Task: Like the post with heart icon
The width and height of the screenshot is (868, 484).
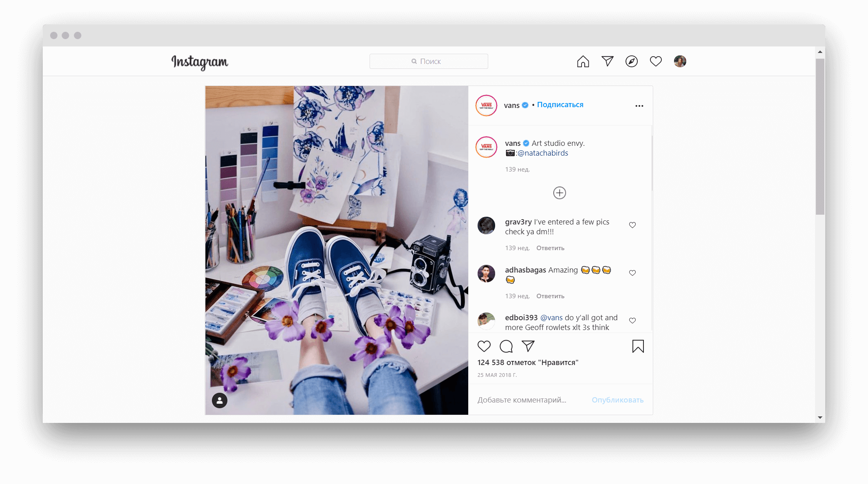Action: pos(484,346)
